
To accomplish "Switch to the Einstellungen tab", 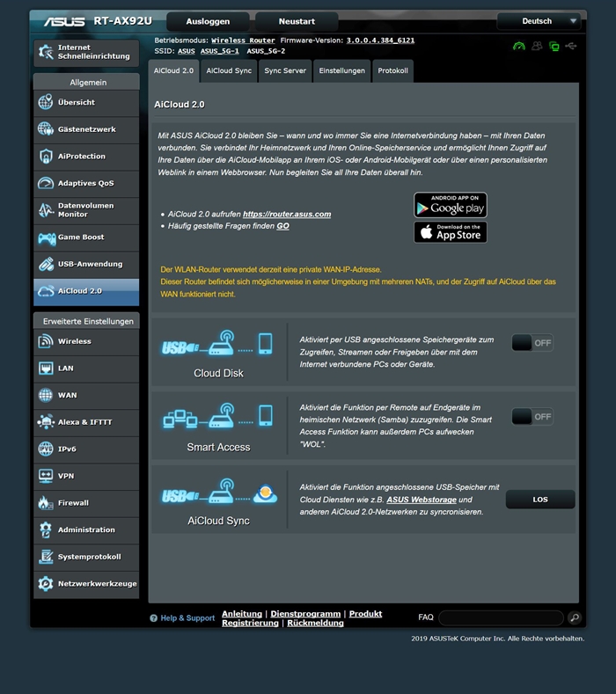I will (x=341, y=71).
